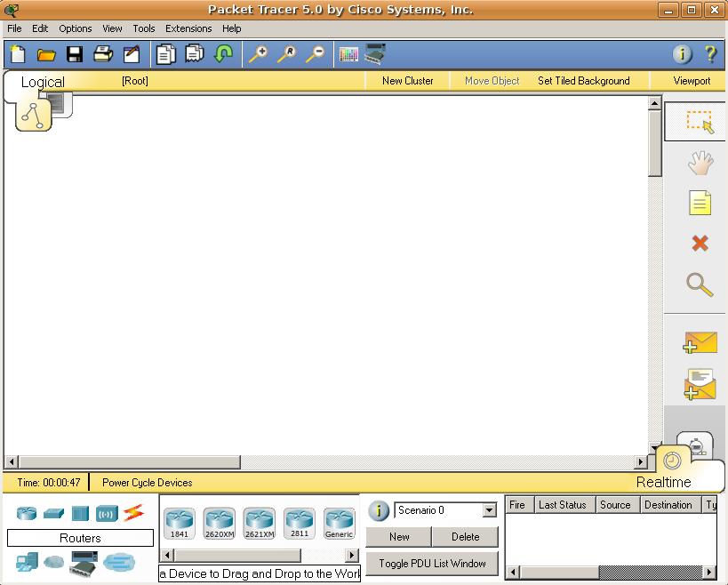
Task: Select Wireless Devices category icon
Action: (107, 514)
